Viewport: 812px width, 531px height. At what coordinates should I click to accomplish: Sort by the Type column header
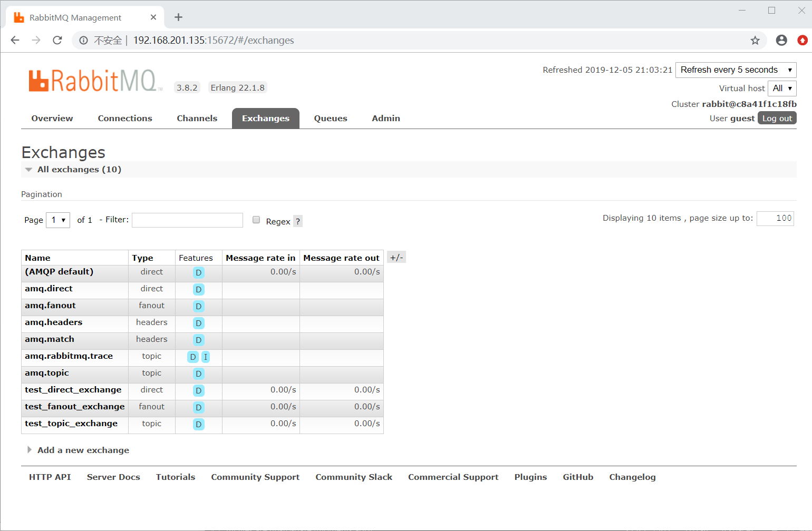(142, 258)
